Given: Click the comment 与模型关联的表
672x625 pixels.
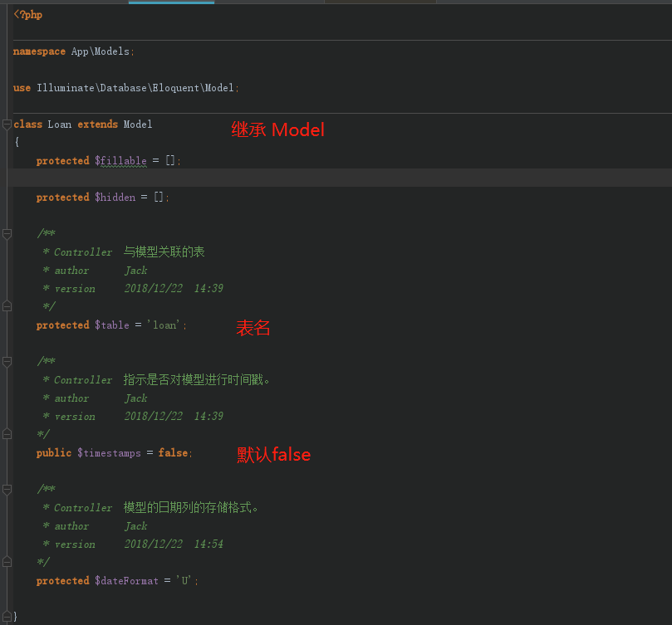Looking at the screenshot, I should coord(164,251).
